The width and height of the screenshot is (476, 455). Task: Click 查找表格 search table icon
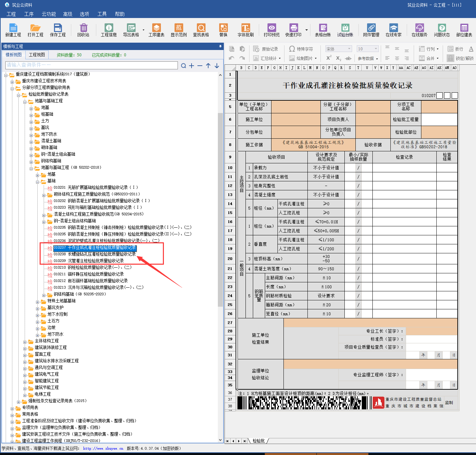201,30
